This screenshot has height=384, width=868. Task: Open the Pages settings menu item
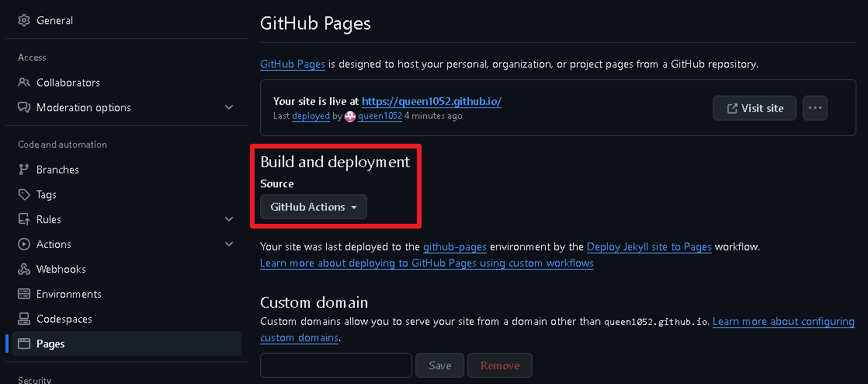pyautogui.click(x=50, y=344)
